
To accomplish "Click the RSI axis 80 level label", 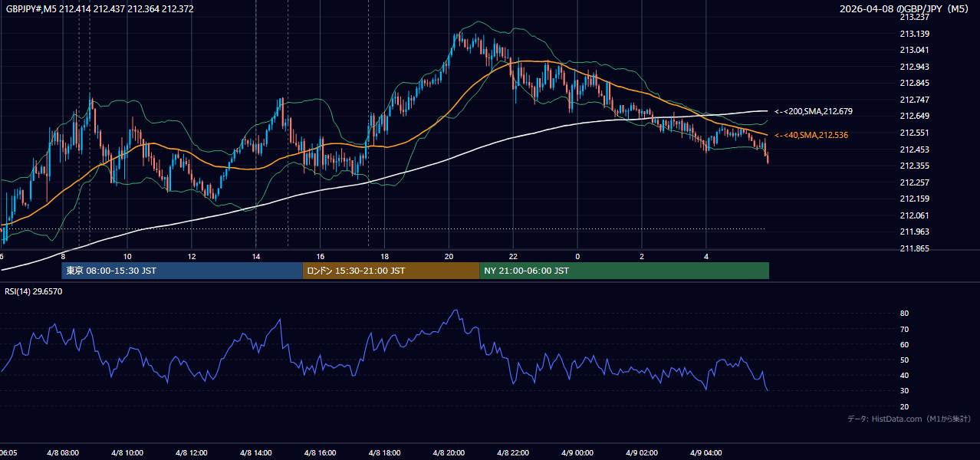I will tap(904, 314).
